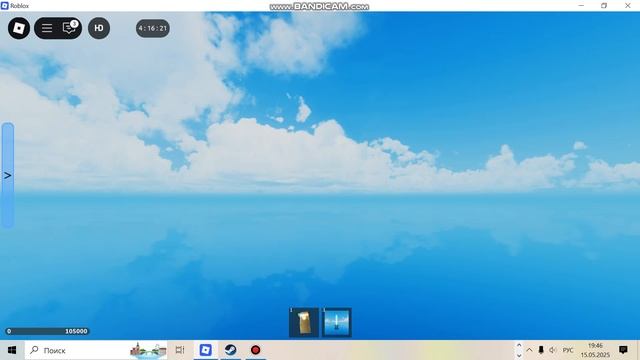Restore down the Roblox window

pyautogui.click(x=604, y=5)
